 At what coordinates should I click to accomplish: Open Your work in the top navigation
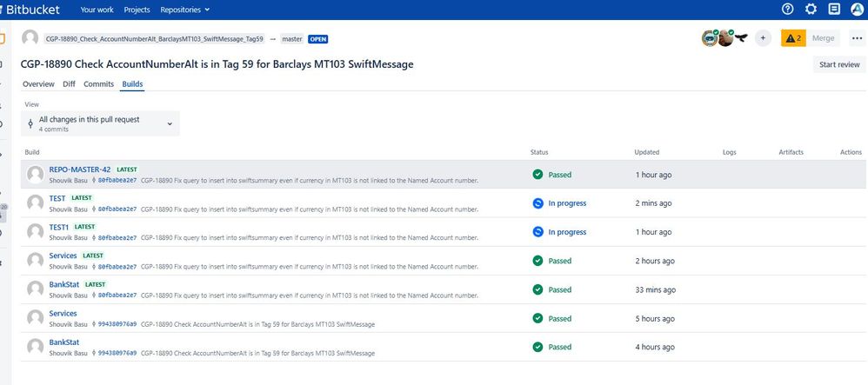pyautogui.click(x=97, y=10)
